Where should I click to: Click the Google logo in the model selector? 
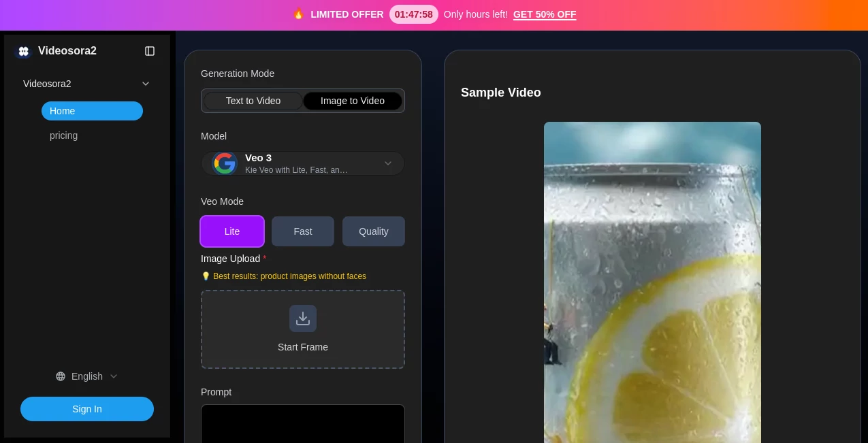pyautogui.click(x=225, y=163)
